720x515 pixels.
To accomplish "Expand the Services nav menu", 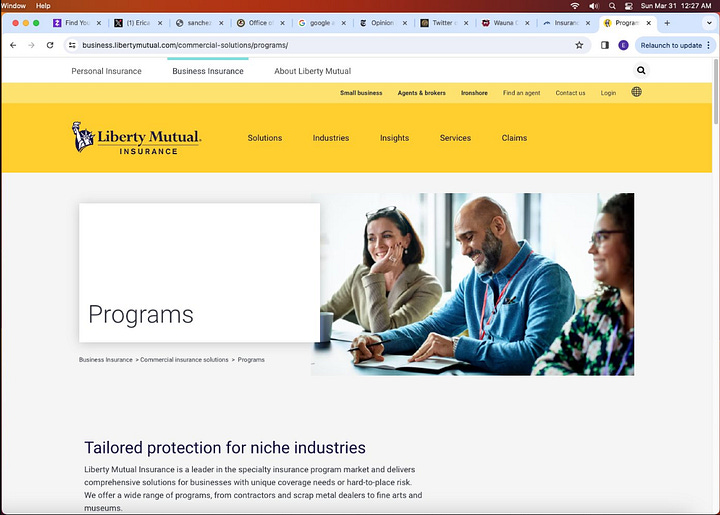I will tap(456, 138).
